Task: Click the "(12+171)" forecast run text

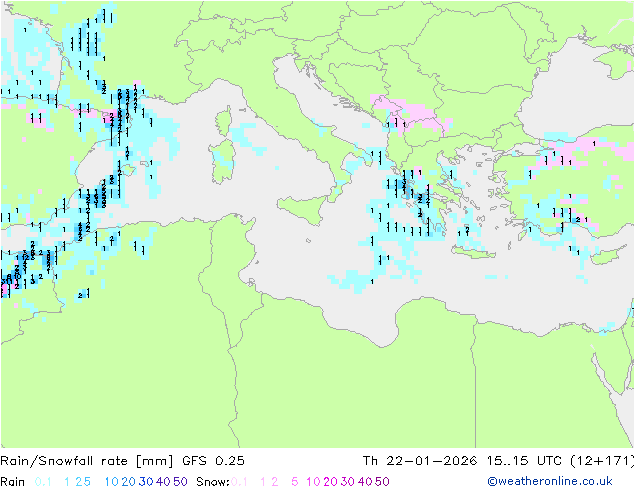Action: click(602, 461)
